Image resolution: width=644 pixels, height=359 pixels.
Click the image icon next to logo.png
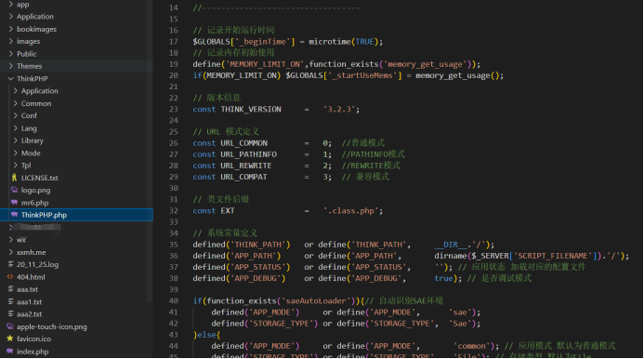14,190
